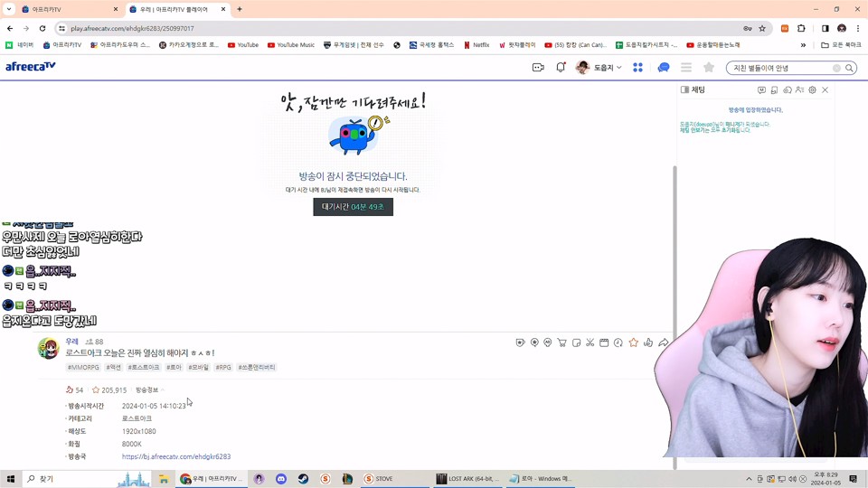868x488 pixels.
Task: Expand the hidden bookmarks chevron
Action: click(803, 45)
